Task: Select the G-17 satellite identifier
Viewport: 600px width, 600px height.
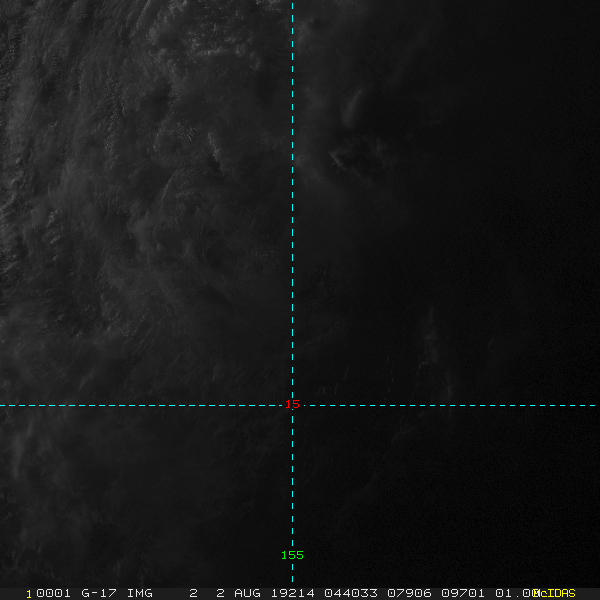Action: (99, 593)
